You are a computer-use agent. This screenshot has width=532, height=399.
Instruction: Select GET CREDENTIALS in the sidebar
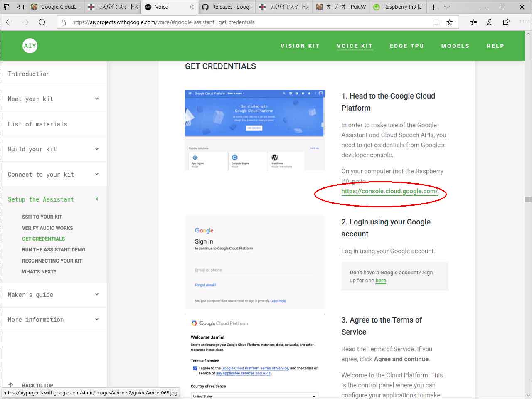(44, 239)
